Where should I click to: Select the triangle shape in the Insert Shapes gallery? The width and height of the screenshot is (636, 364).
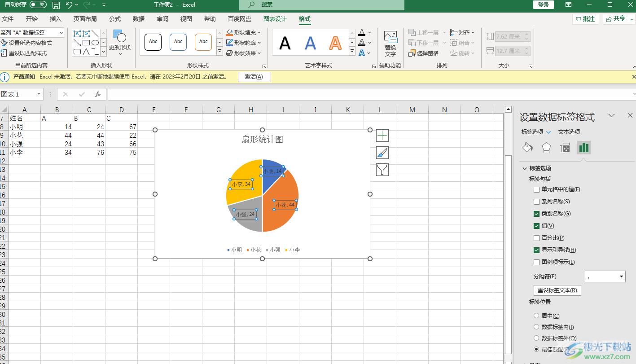point(86,52)
